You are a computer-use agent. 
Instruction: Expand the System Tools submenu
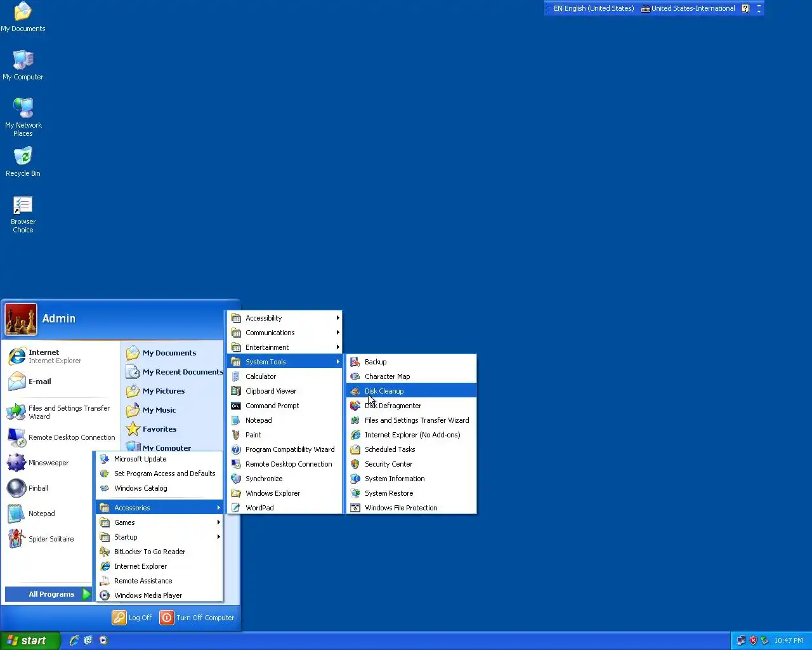pos(285,362)
